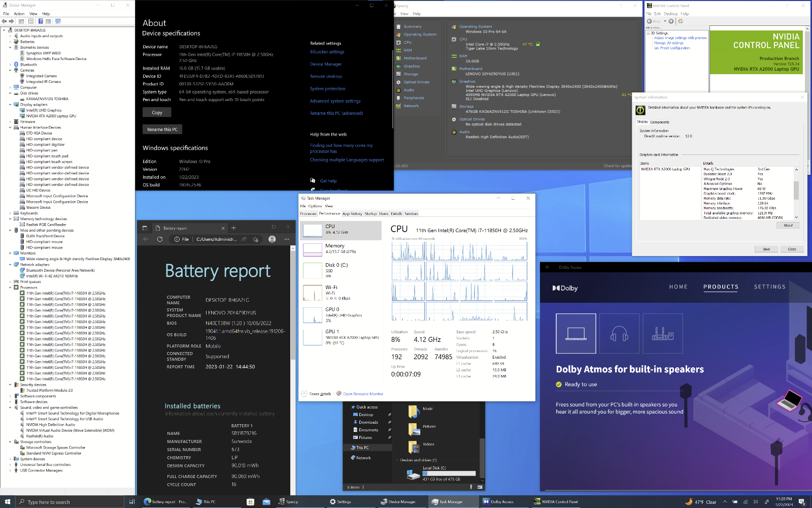Viewport: 812px width, 508px height.
Task: Click scan for hardware changes monitor icon
Action: (x=58, y=21)
